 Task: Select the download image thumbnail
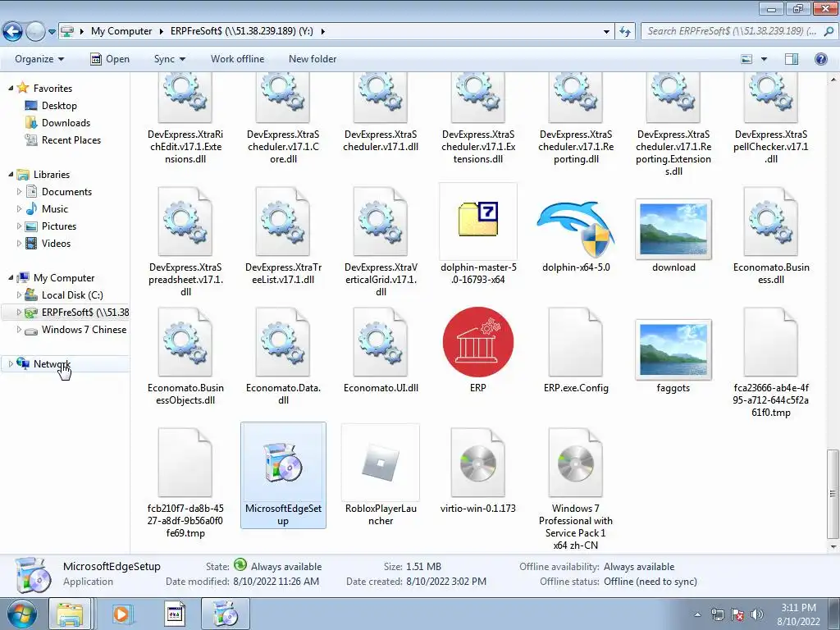coord(673,230)
